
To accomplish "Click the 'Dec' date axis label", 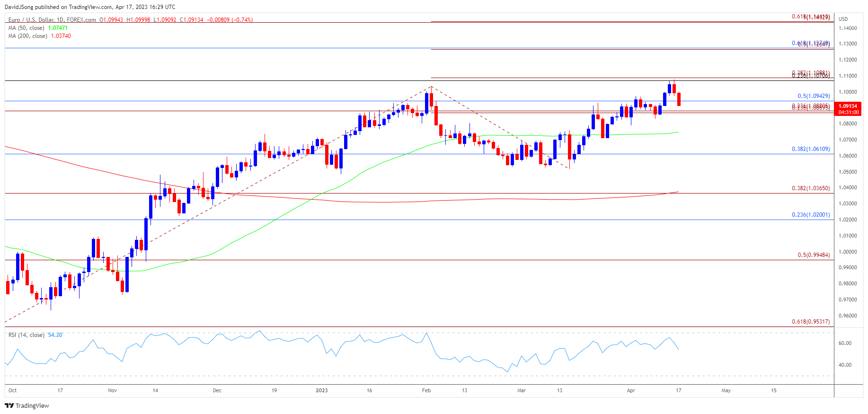I will coord(217,390).
